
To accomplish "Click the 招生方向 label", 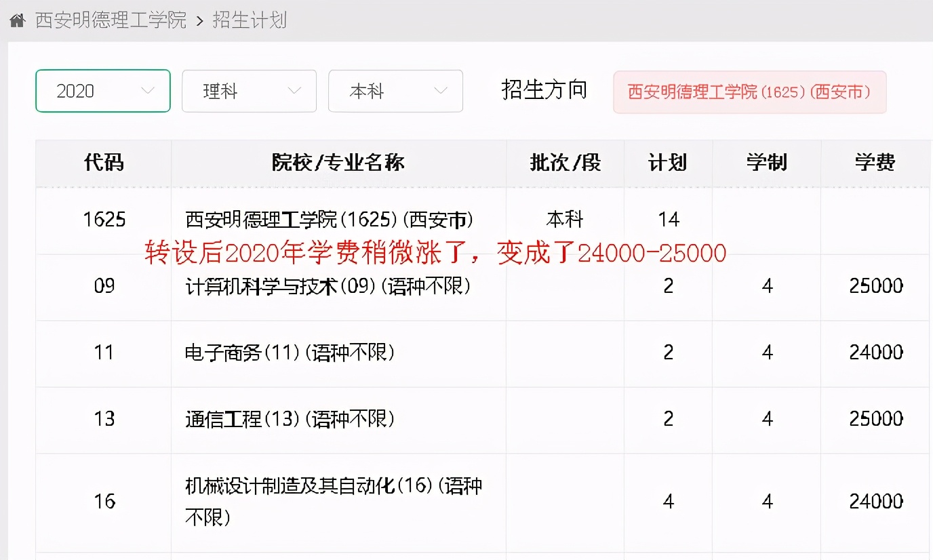I will click(x=544, y=90).
